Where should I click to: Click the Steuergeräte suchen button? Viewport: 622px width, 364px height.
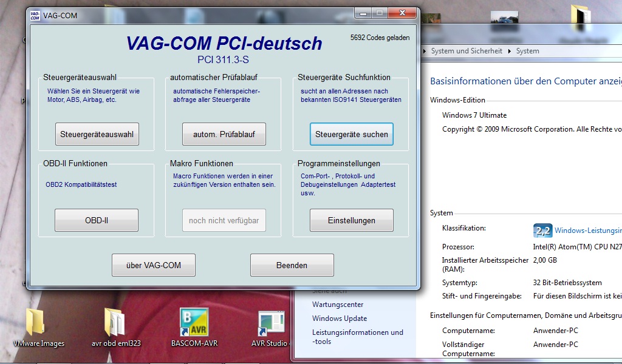click(x=351, y=135)
